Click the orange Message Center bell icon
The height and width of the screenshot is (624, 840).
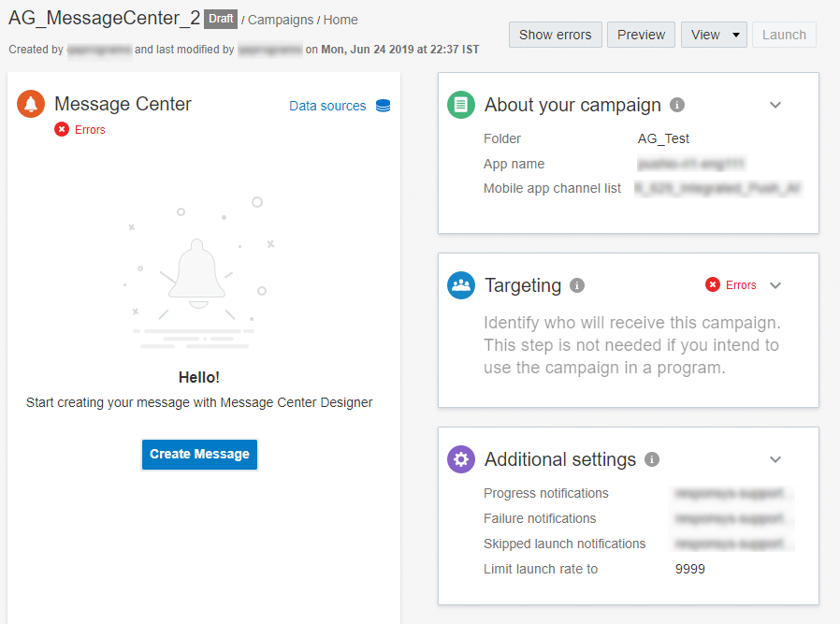coord(31,105)
